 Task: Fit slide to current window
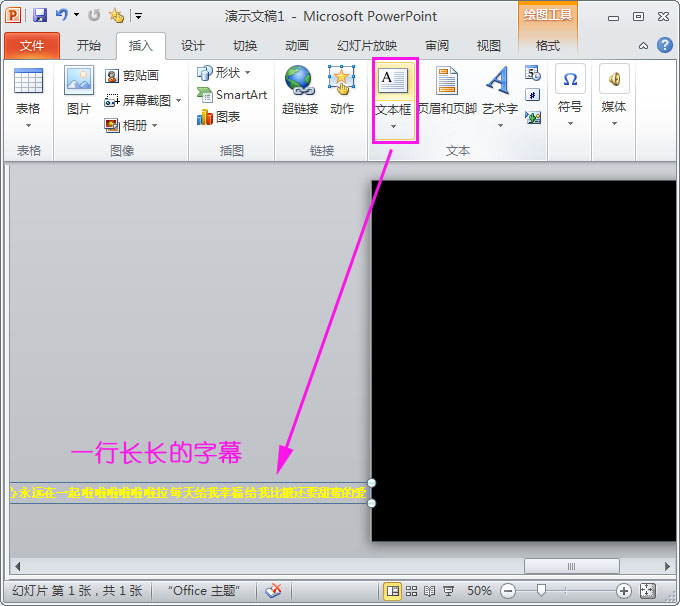647,591
